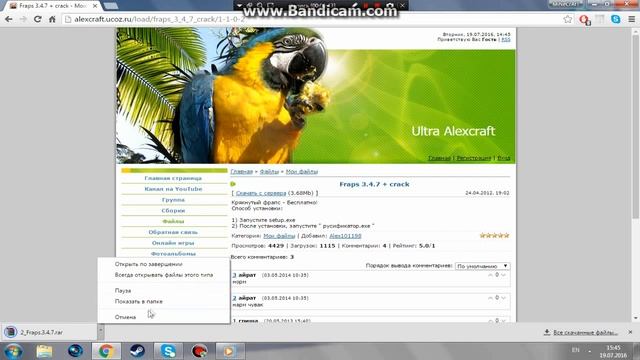
Task: Click the 2_Fraps3.4.7.rar download item
Action: 49,332
